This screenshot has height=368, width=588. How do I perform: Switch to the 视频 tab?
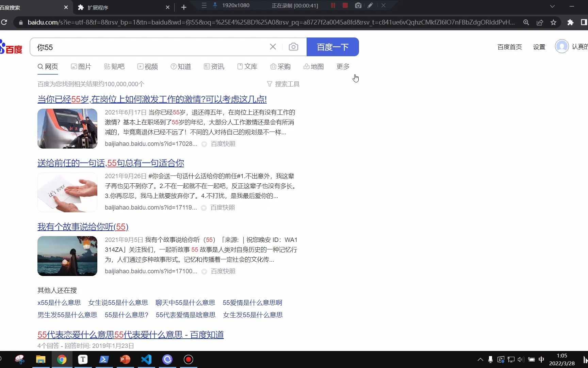tap(148, 66)
